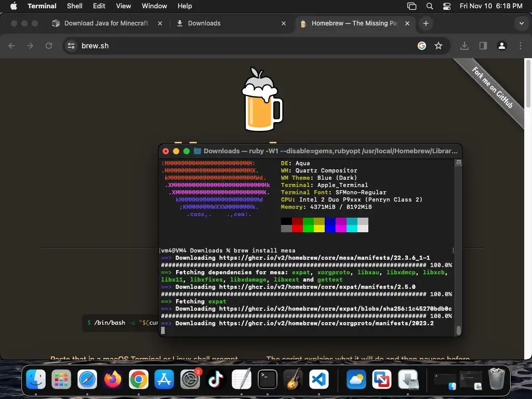This screenshot has height=399, width=532.
Task: Open the Weather app in dock
Action: (x=356, y=379)
